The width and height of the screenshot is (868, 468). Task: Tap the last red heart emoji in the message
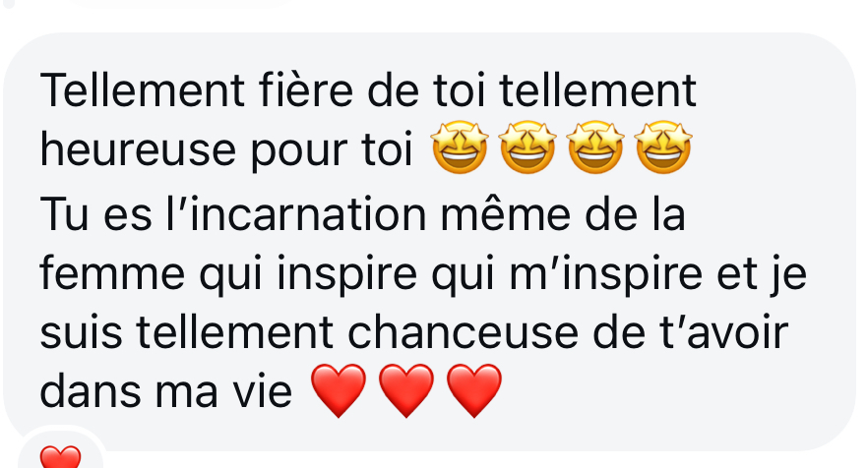click(474, 390)
